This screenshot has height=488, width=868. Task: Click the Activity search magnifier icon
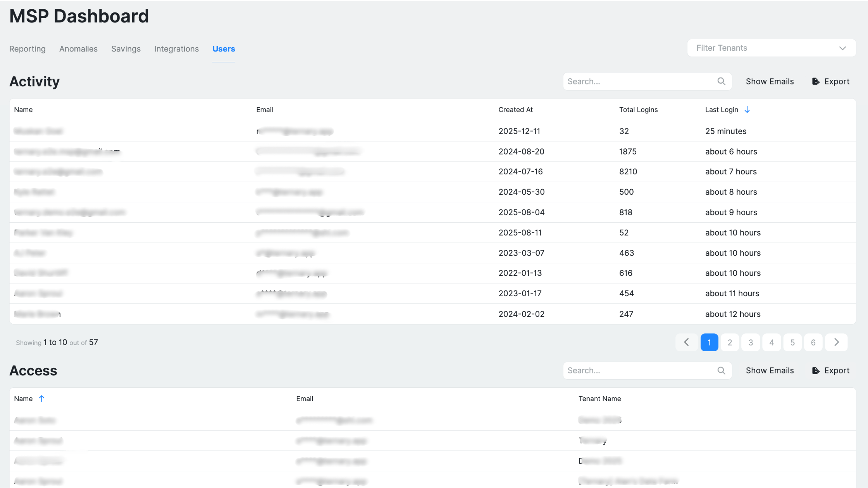[x=721, y=81]
